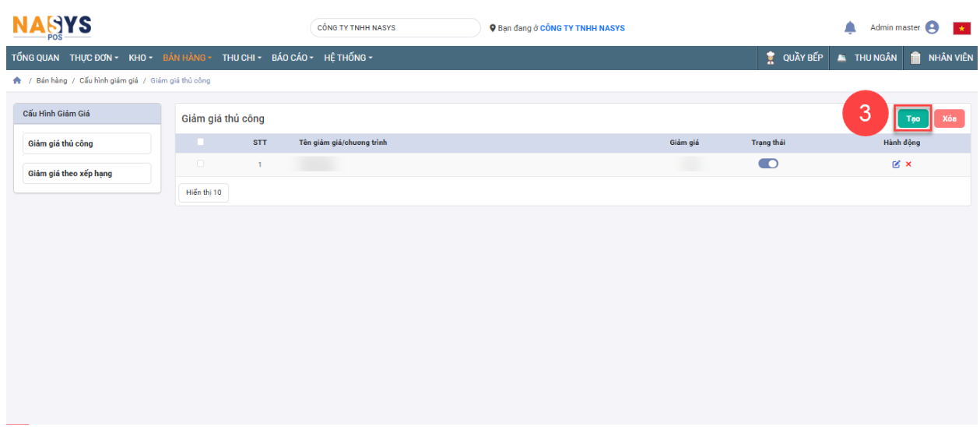Expand the Báo Cáo dropdown menu
The width and height of the screenshot is (980, 427).
pyautogui.click(x=292, y=58)
